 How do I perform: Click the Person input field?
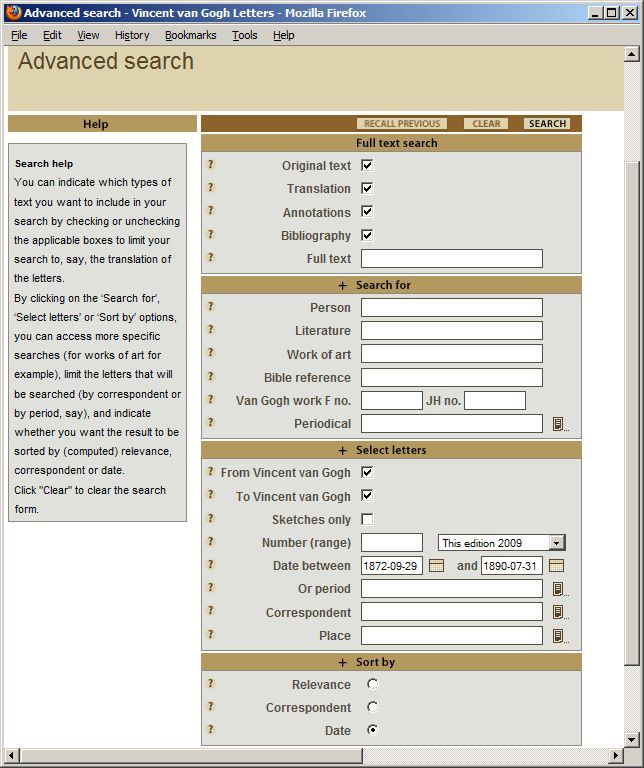pos(452,308)
